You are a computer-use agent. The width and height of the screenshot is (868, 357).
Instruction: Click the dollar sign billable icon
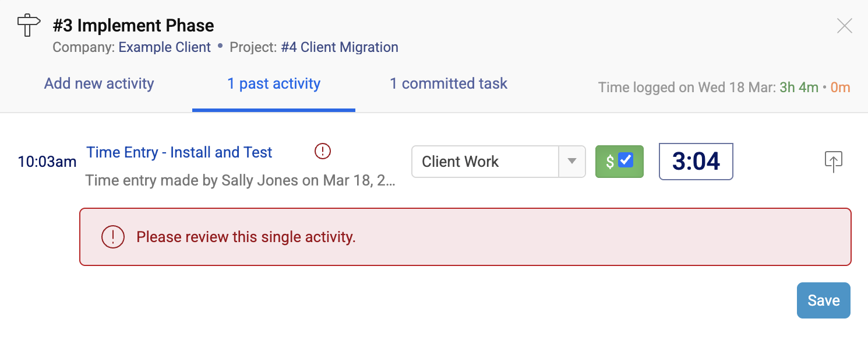tap(609, 162)
